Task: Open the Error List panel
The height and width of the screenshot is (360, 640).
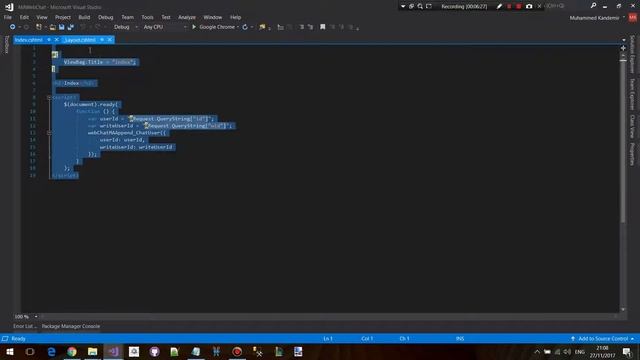Action: (24, 326)
